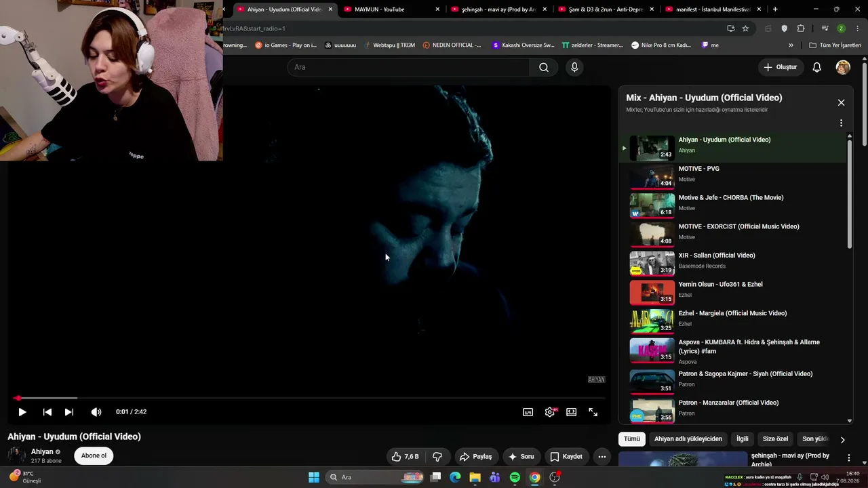Open a new browser tab

[775, 9]
